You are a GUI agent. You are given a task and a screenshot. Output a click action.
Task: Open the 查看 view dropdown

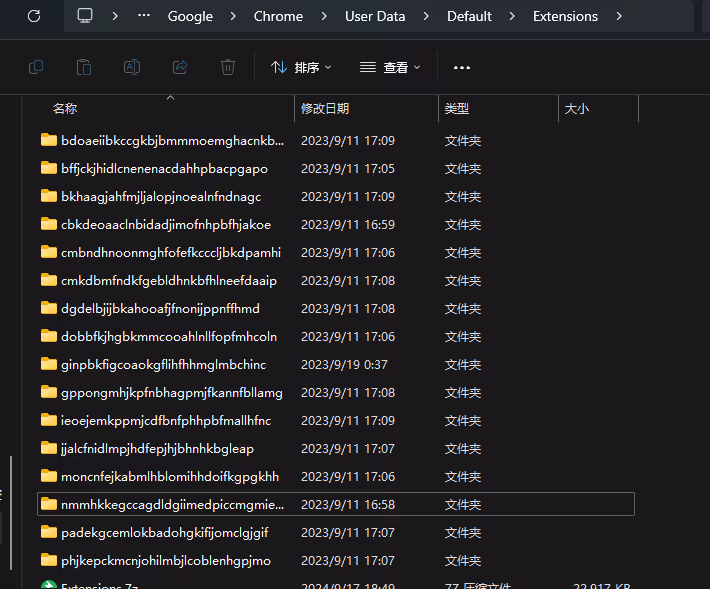pyautogui.click(x=390, y=67)
